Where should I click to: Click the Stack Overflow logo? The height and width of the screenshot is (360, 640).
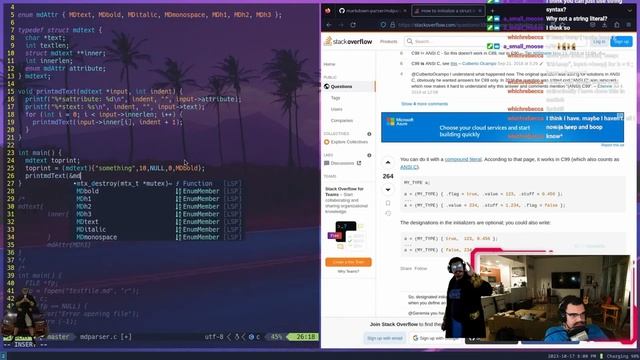(x=348, y=41)
